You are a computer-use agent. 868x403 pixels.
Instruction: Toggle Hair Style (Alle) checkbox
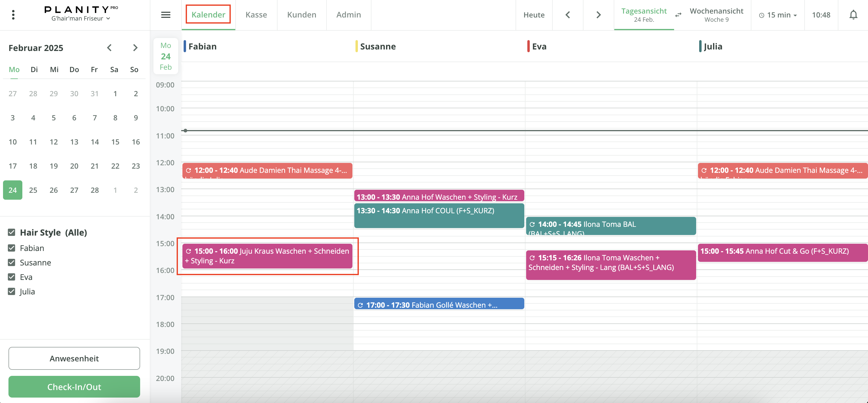click(11, 232)
